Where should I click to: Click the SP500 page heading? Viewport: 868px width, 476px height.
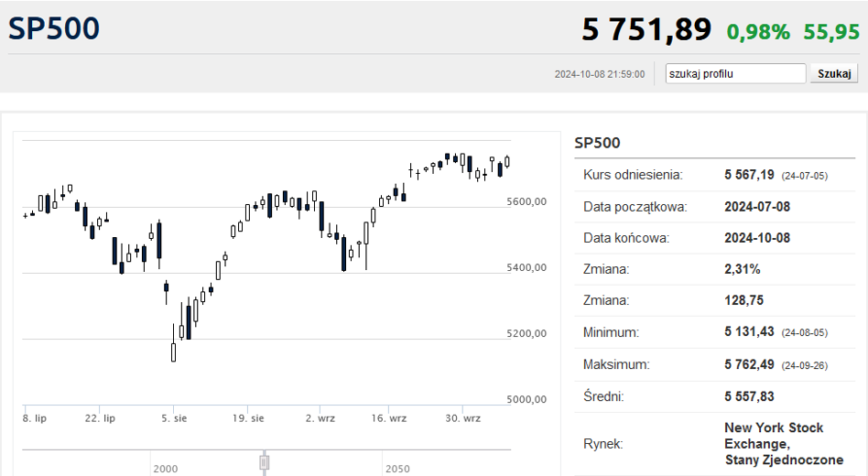54,28
